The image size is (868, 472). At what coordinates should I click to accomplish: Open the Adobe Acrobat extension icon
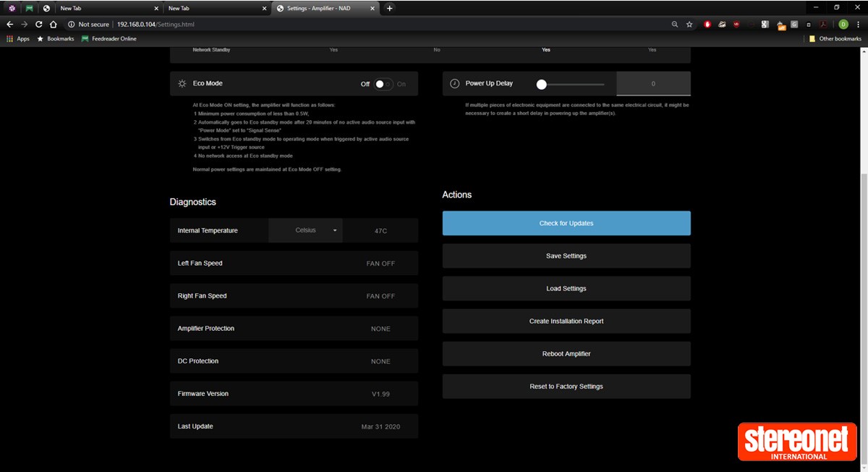(x=823, y=24)
